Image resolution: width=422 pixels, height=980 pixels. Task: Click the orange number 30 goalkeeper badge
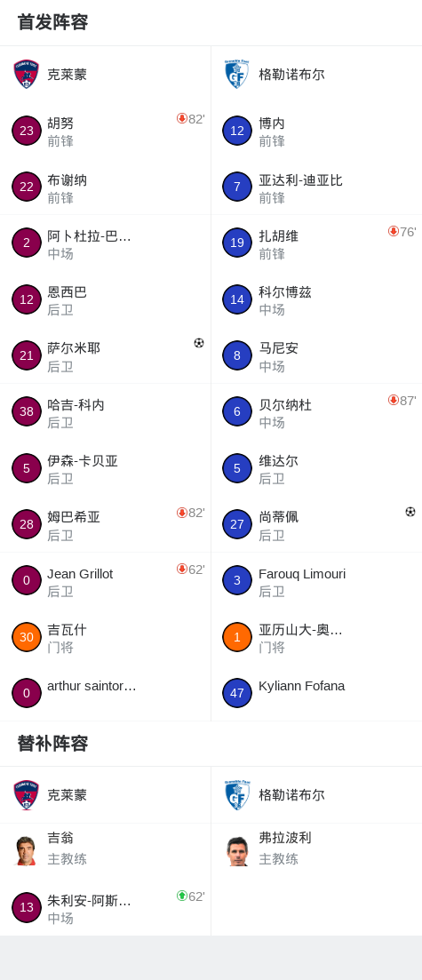pos(27,637)
